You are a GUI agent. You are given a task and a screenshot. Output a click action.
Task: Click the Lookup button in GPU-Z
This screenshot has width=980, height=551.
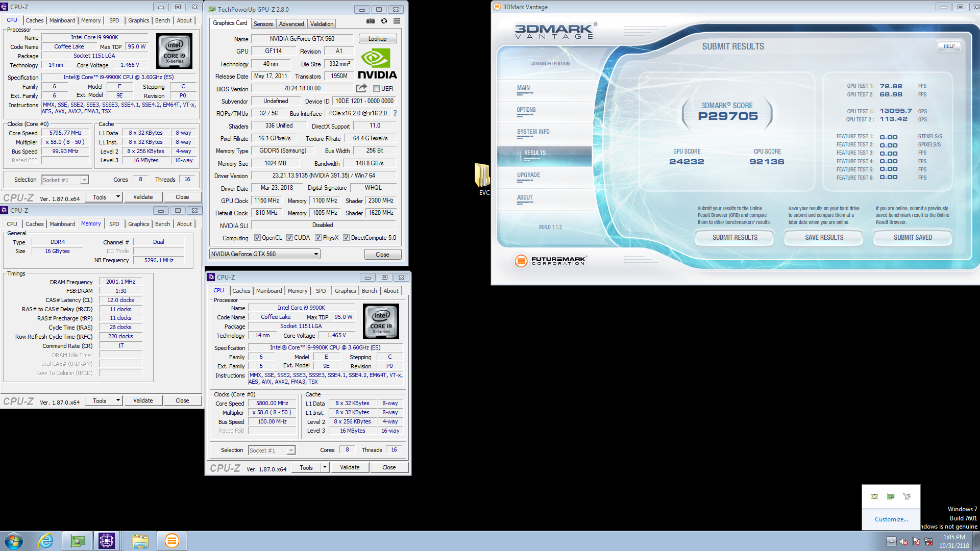coord(377,39)
